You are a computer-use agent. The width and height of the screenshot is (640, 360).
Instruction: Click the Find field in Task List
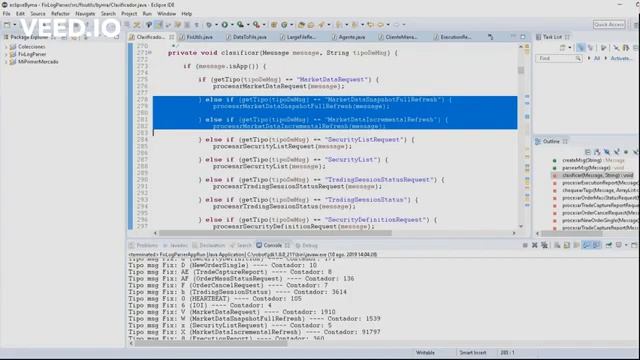tap(558, 58)
